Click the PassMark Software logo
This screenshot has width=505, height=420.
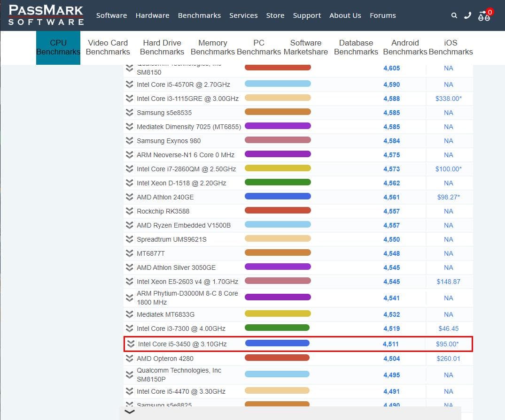click(x=46, y=15)
